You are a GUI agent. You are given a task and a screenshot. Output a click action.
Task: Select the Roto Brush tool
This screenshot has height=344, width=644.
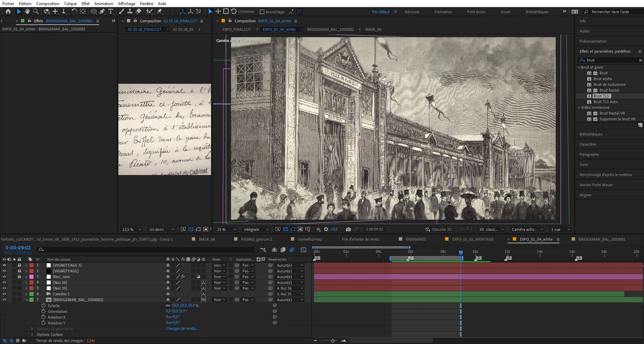click(149, 11)
